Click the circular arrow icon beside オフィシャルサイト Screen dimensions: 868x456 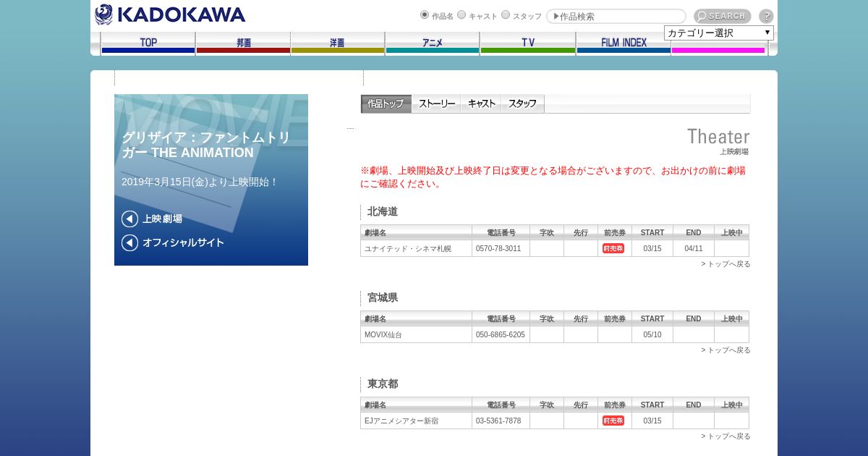129,242
